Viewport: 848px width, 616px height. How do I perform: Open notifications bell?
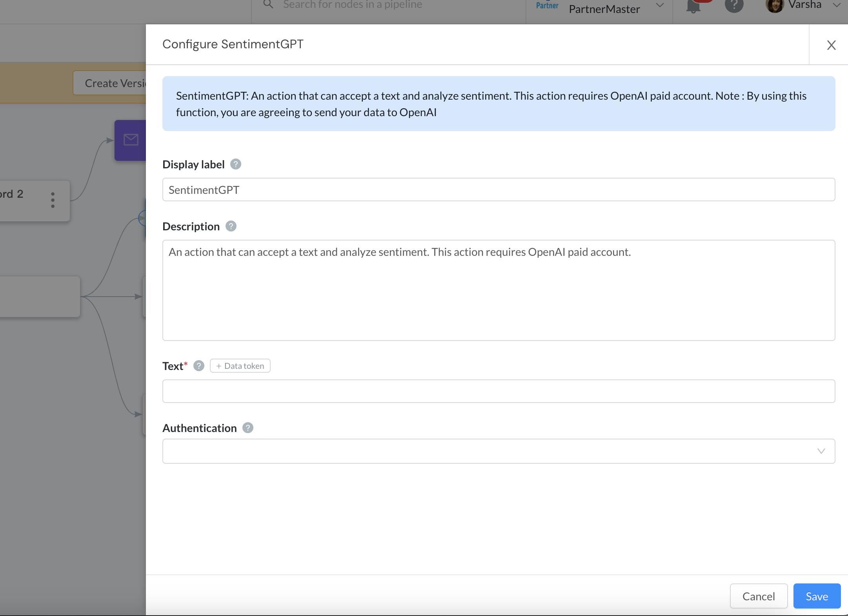(x=693, y=6)
